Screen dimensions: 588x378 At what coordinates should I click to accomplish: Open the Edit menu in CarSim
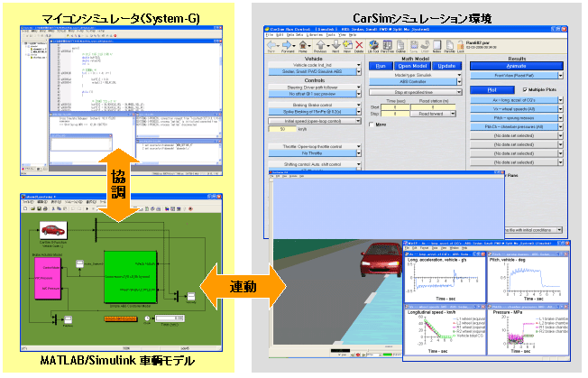coord(280,35)
